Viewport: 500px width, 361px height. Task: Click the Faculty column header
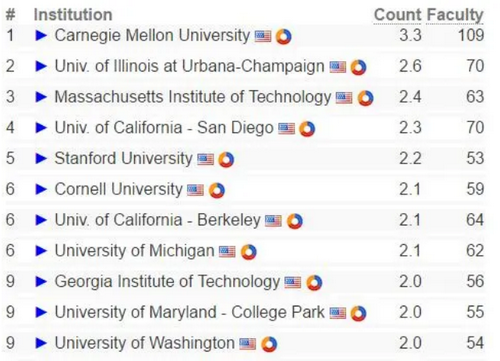coord(455,15)
